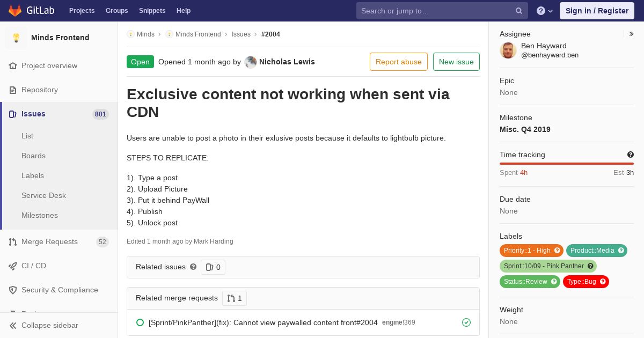Click help icon on Priority::1 - High label

pyautogui.click(x=557, y=251)
